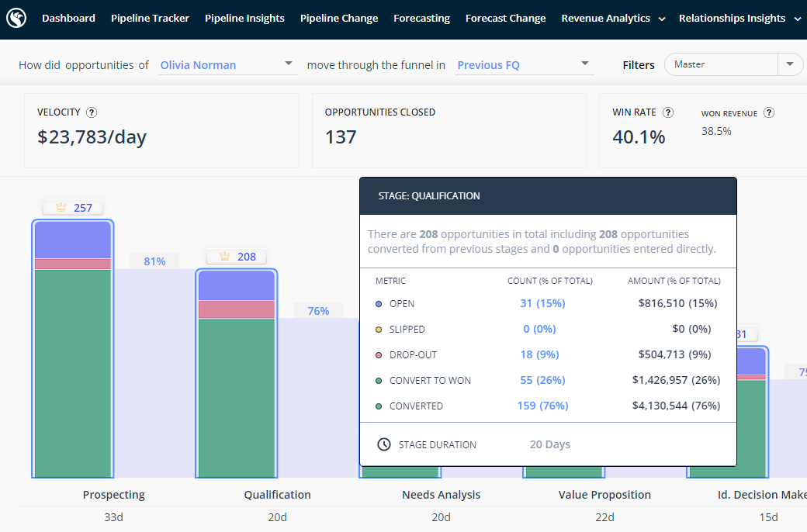Click the purple open segment of Prospecting bar

[73, 240]
